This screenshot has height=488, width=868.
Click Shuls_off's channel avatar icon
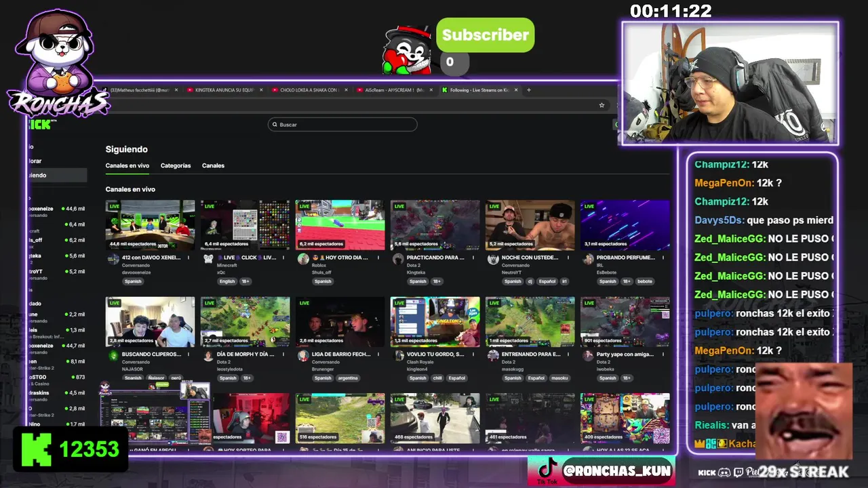[303, 259]
